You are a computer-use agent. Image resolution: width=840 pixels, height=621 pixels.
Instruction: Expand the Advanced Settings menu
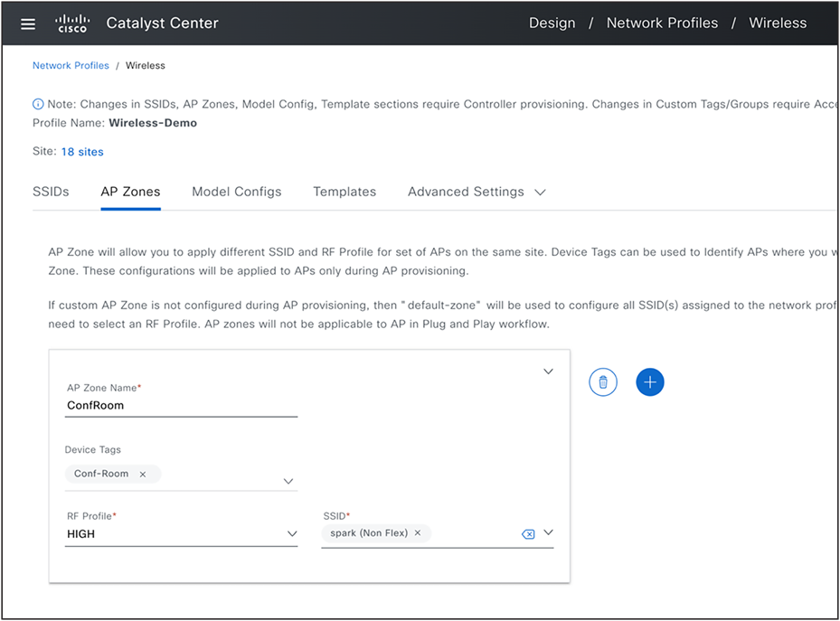click(477, 192)
